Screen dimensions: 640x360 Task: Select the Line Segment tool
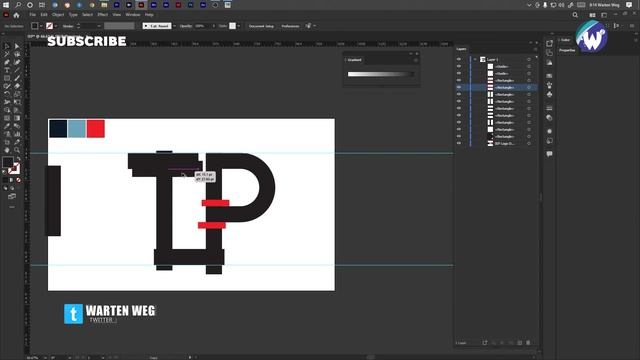point(17,70)
